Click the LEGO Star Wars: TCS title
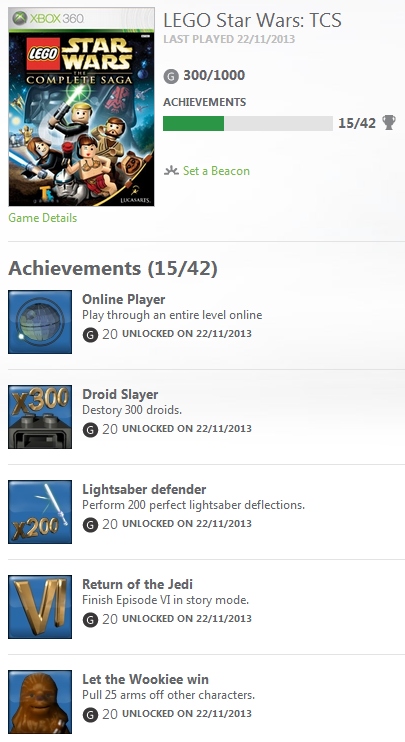The height and width of the screenshot is (742, 405). click(252, 21)
